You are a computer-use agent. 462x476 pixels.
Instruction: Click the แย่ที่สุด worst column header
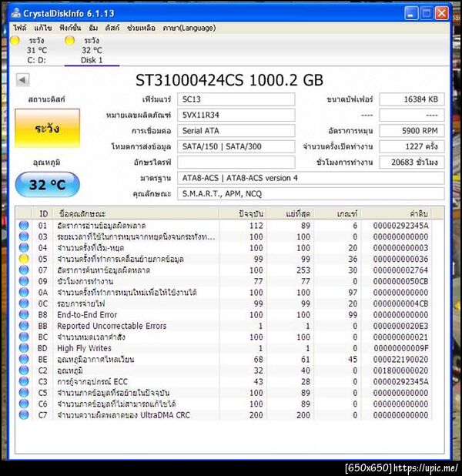pos(290,213)
